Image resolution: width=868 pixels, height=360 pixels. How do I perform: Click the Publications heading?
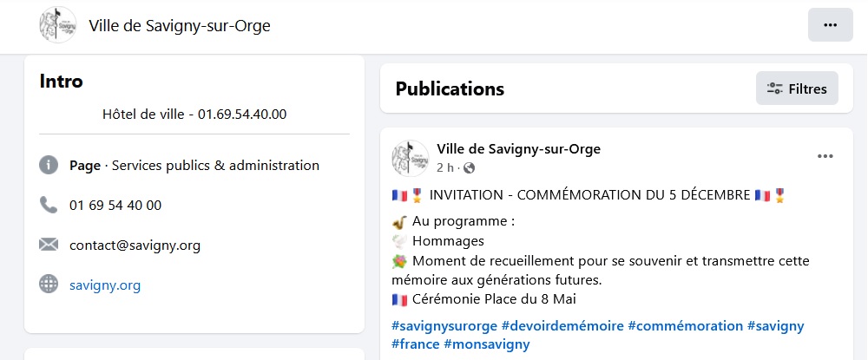(450, 88)
